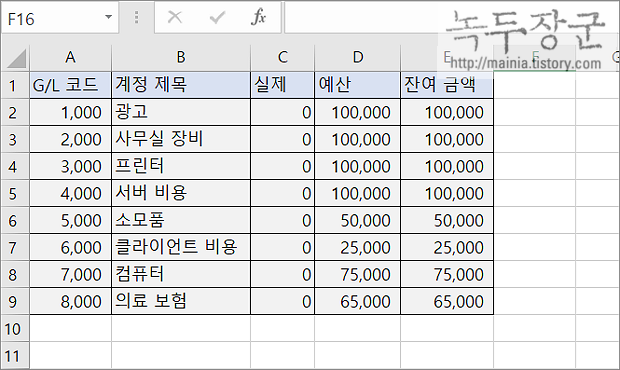Select row 2 header
620x370 pixels.
pos(15,112)
